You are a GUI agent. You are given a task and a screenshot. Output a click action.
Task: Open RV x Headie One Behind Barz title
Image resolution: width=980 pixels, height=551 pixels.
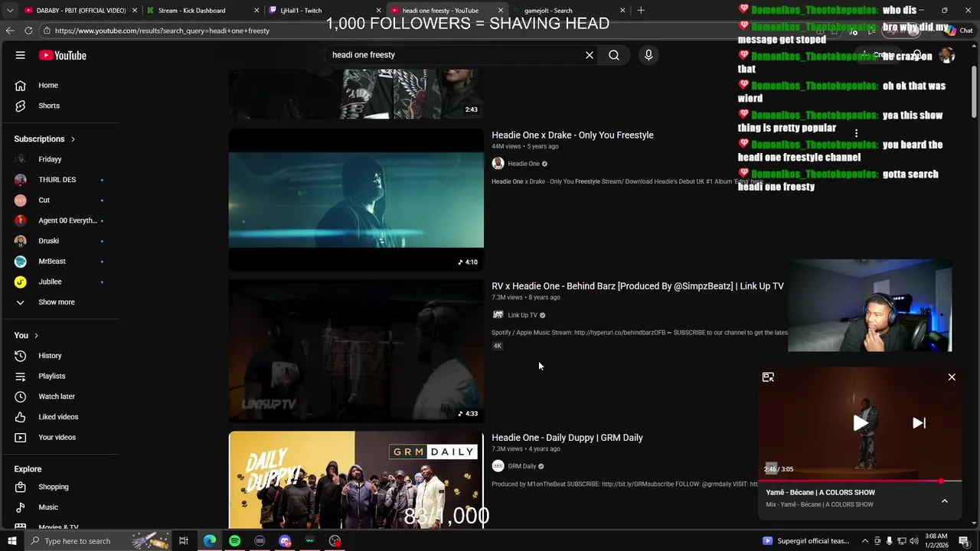pyautogui.click(x=638, y=286)
